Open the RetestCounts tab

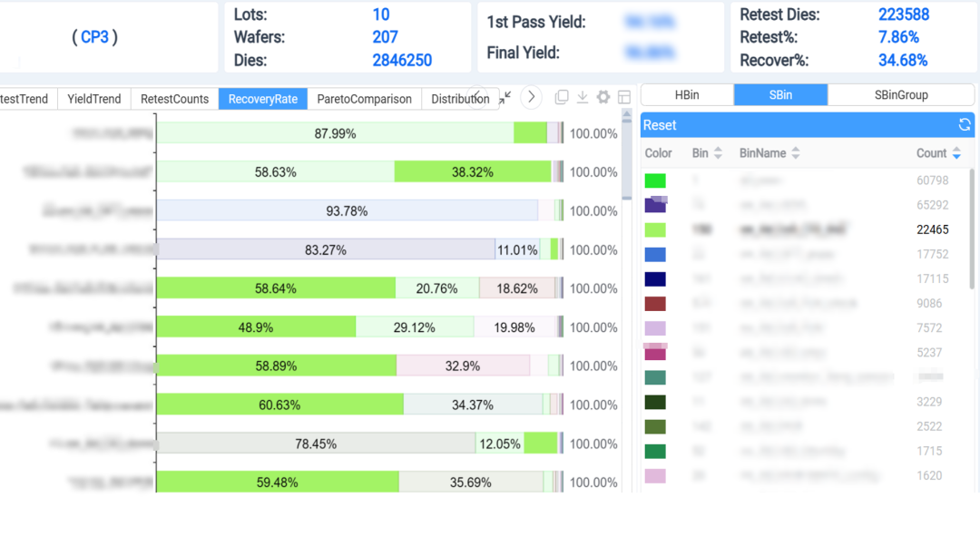click(174, 99)
